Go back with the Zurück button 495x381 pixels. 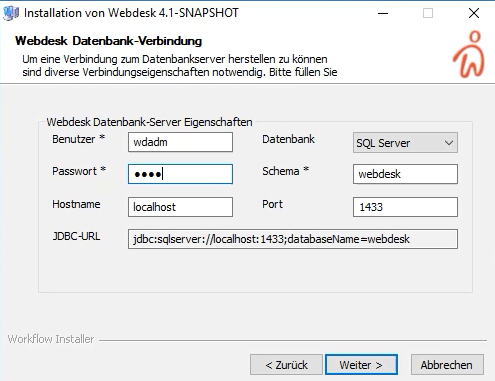click(286, 365)
